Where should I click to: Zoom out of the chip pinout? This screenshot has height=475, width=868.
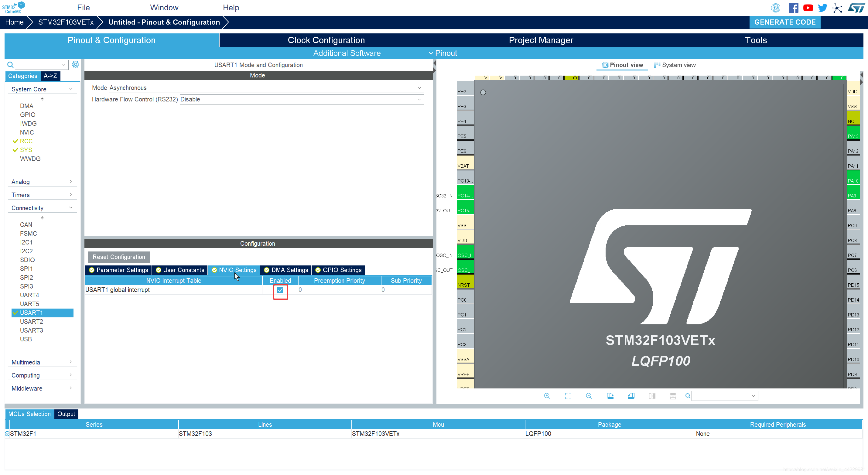click(x=589, y=396)
